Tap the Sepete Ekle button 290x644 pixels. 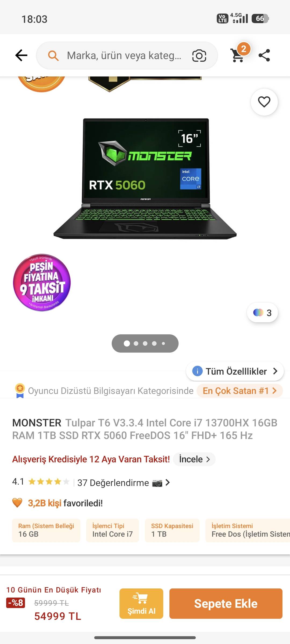click(x=226, y=603)
